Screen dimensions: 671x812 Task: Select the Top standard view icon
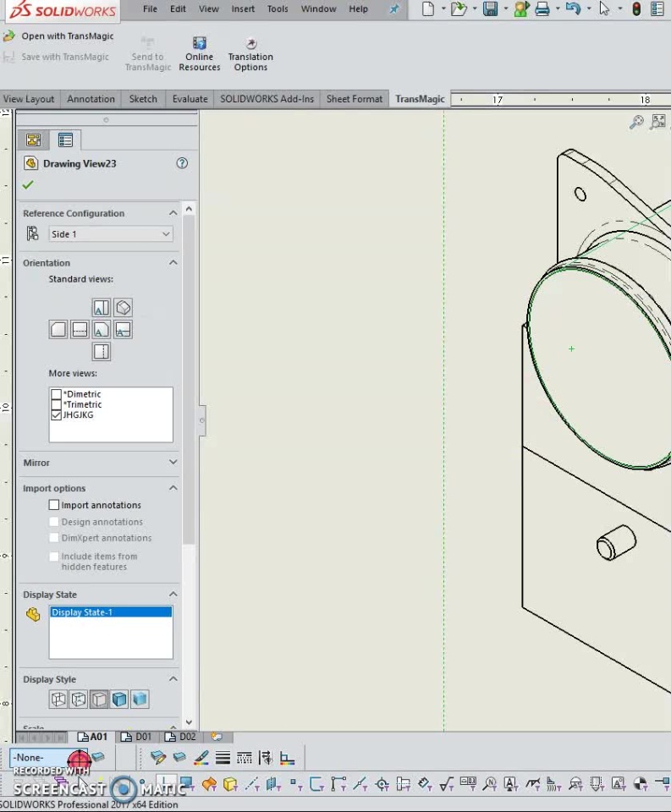click(101, 308)
